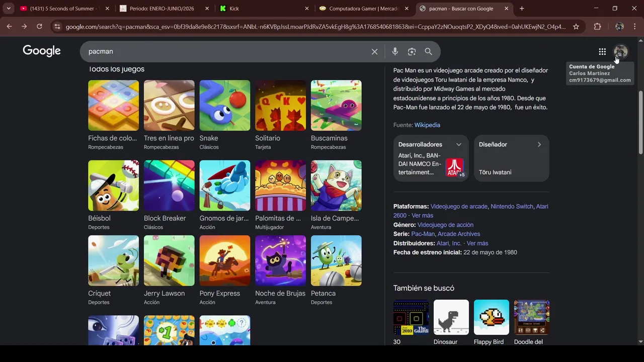
Task: Focus the Google search input field
Action: tap(226, 51)
